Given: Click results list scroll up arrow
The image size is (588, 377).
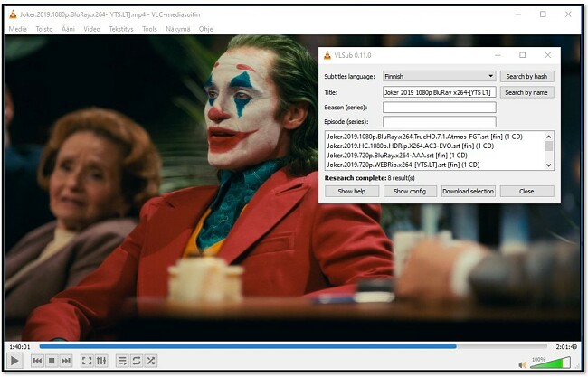Looking at the screenshot, I should (548, 137).
